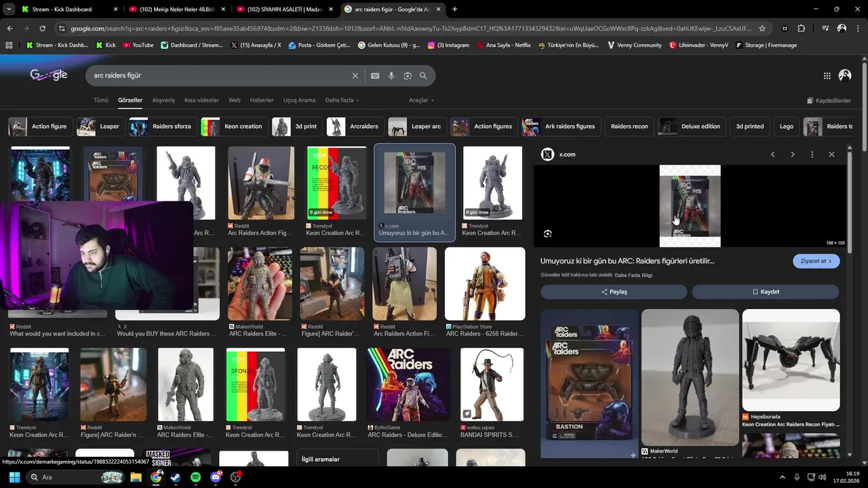Open the volume icon in system tray
The height and width of the screenshot is (488, 868).
pyautogui.click(x=823, y=477)
